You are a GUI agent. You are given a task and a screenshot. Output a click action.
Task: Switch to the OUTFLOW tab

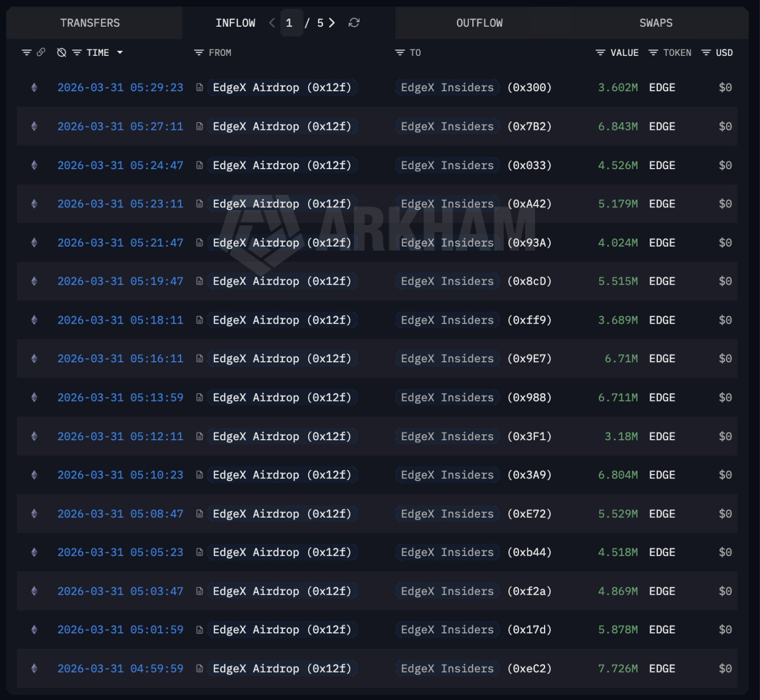tap(479, 23)
